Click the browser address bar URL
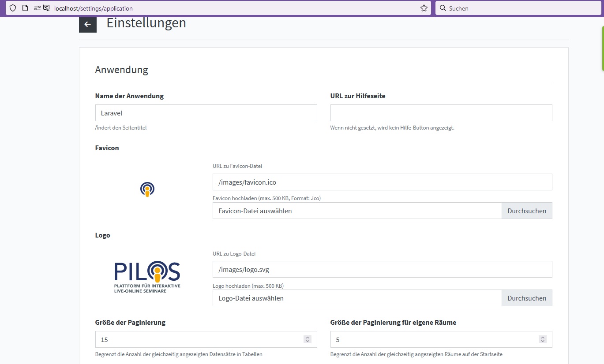 [x=93, y=8]
